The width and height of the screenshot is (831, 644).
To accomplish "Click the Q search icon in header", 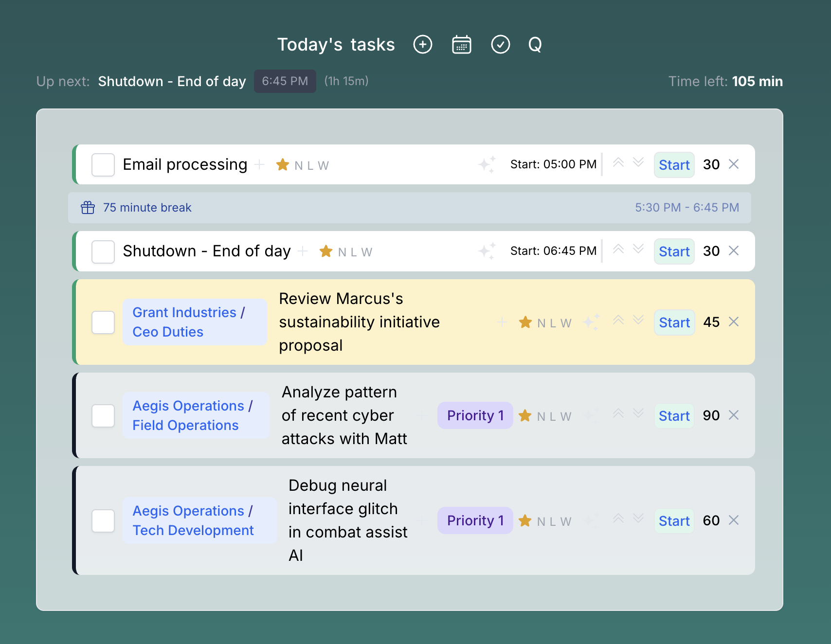I will click(535, 44).
